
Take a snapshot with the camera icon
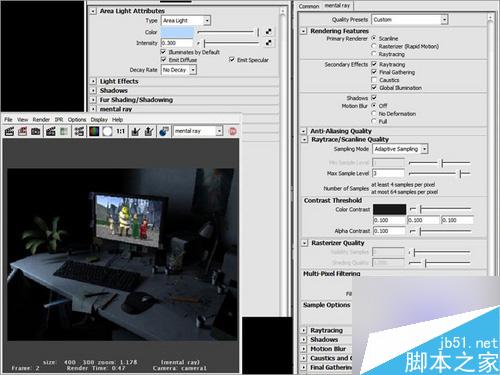pos(36,131)
